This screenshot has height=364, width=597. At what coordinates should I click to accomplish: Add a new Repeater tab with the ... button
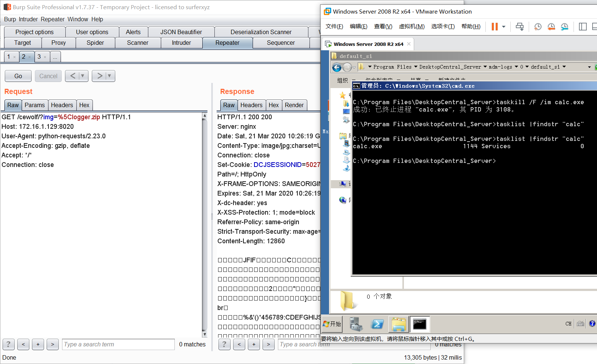(x=55, y=57)
